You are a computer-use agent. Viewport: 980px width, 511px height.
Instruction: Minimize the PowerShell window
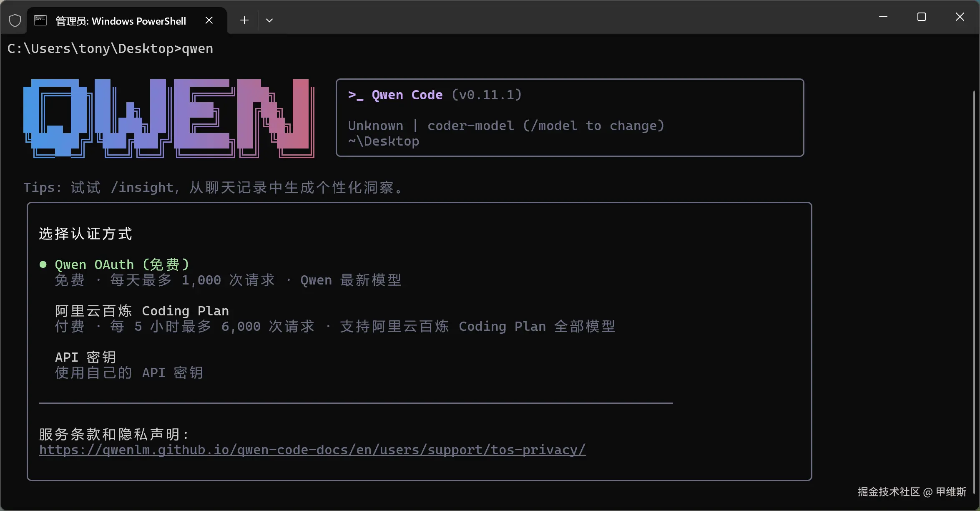[x=883, y=17]
